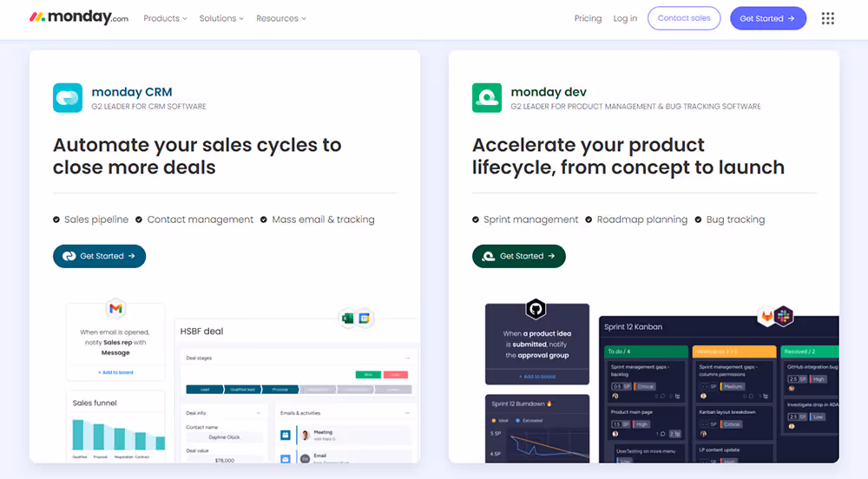The height and width of the screenshot is (479, 868).
Task: Click the Kanban layout breakdown card
Action: 734,423
